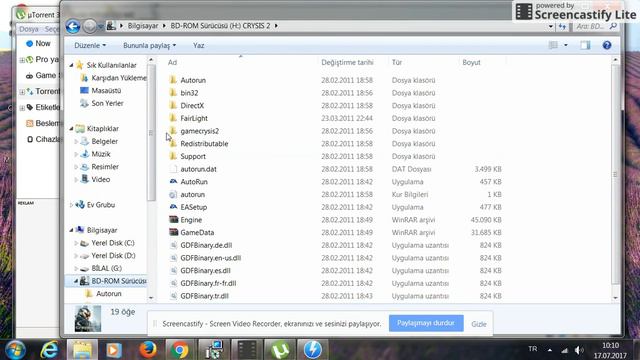Select GDFBinary.es.dll file
The image size is (640, 360).
[x=205, y=271]
